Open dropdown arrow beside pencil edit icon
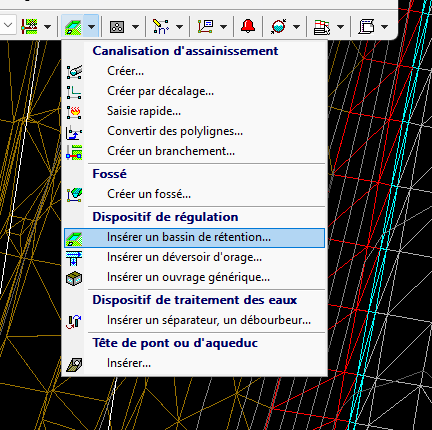Viewport: 432px width, 430px height. [179, 27]
